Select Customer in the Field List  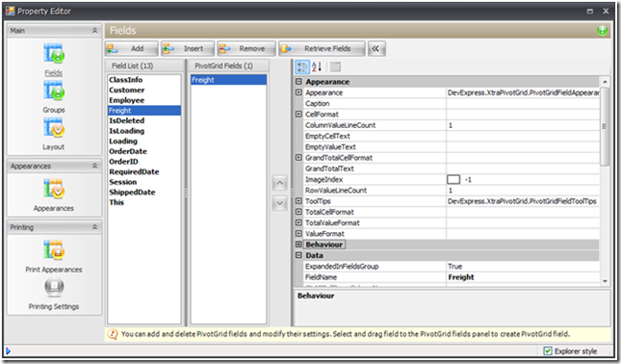pyautogui.click(x=144, y=90)
